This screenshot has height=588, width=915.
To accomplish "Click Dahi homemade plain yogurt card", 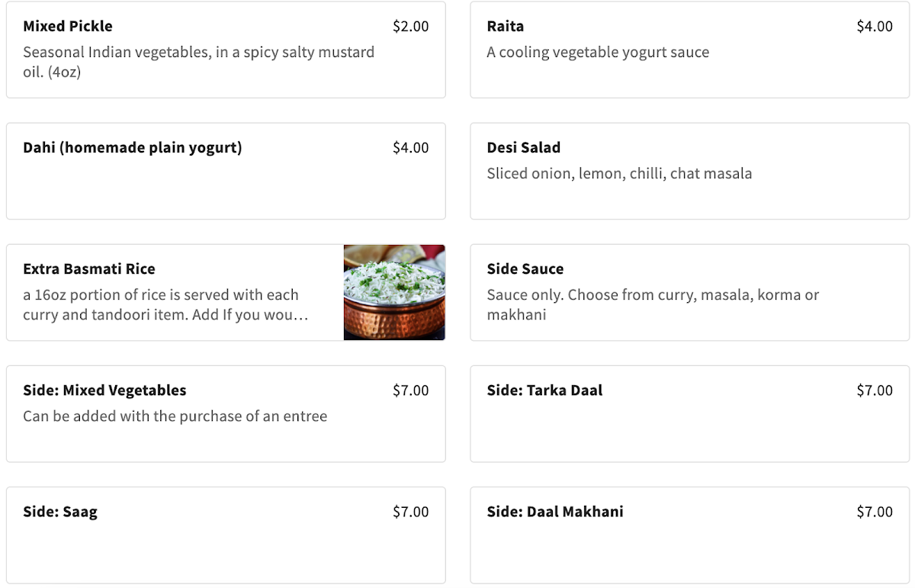I will [226, 171].
